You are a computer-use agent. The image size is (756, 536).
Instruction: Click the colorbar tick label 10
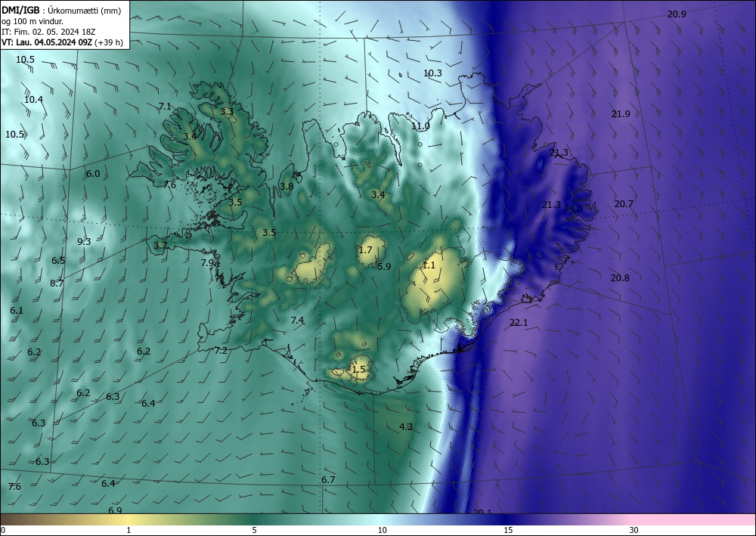click(383, 530)
